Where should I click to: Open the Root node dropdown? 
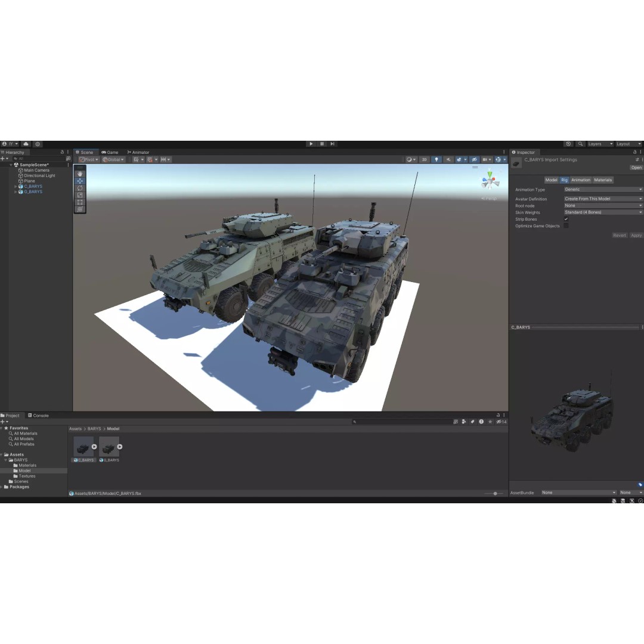tap(603, 205)
